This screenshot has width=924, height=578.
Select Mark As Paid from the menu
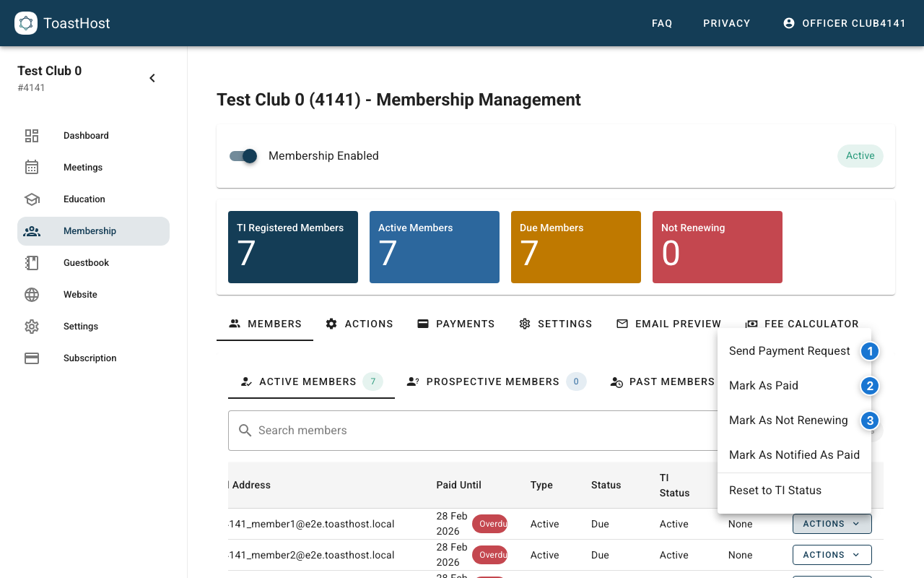pyautogui.click(x=764, y=385)
